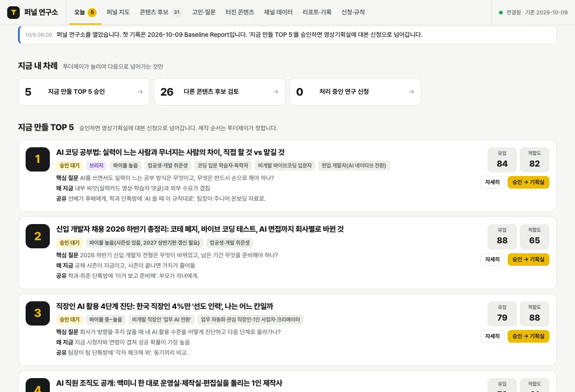This screenshot has height=392, width=575.
Task: Open the 콘텐츠 후보 tab
Action: pyautogui.click(x=161, y=12)
